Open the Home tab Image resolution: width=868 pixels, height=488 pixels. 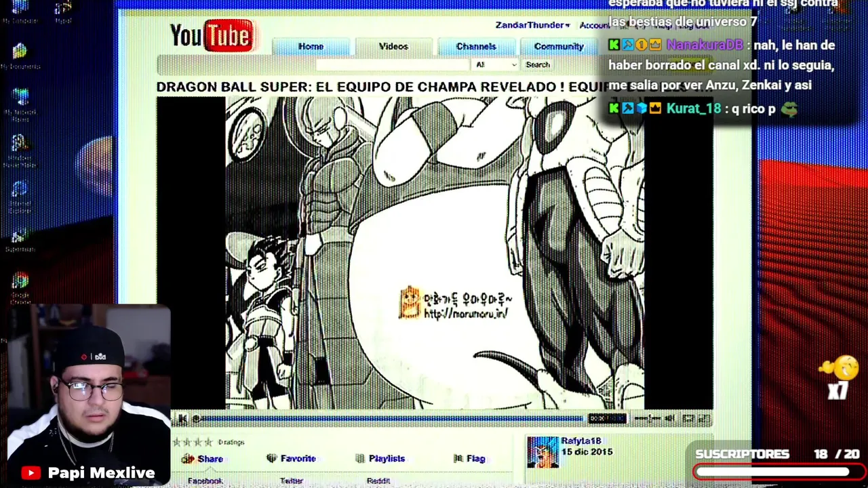(x=311, y=46)
